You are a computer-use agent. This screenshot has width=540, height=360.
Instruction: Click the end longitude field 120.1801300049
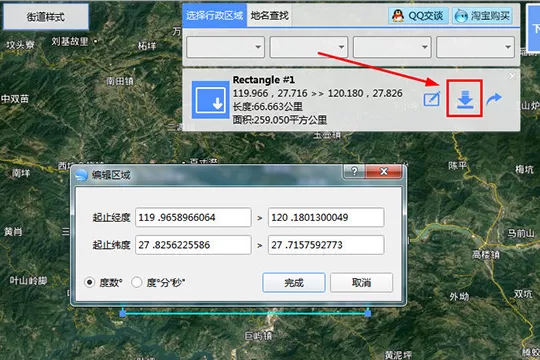pos(326,217)
